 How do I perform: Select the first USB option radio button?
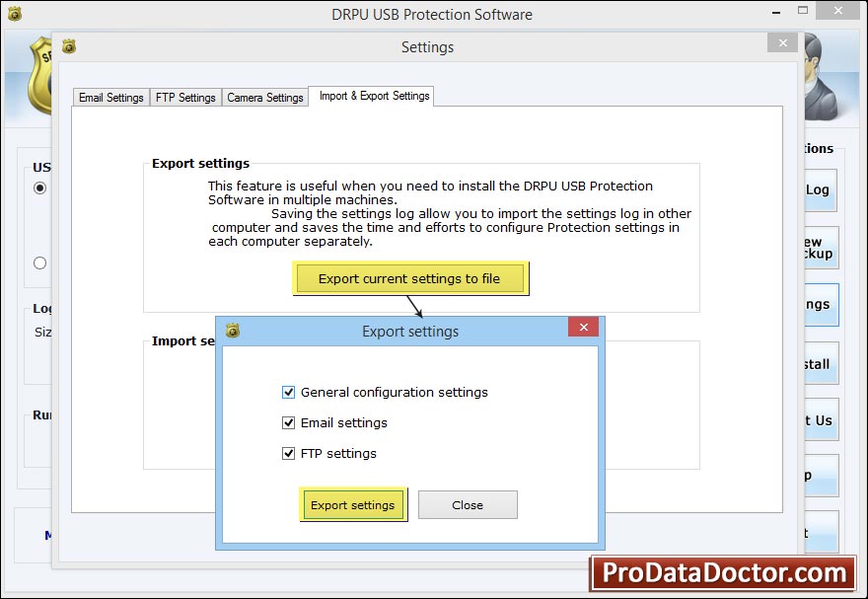(39, 187)
